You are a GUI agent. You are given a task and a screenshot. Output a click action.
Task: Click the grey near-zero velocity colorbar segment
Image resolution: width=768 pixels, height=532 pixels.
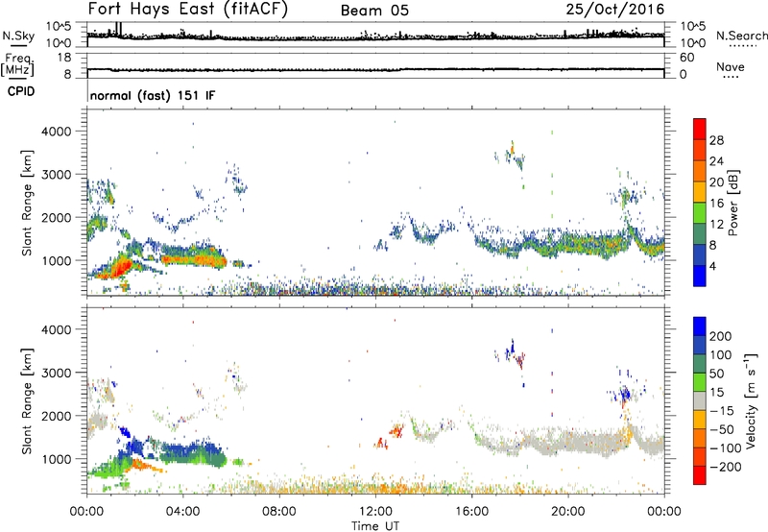pyautogui.click(x=700, y=400)
